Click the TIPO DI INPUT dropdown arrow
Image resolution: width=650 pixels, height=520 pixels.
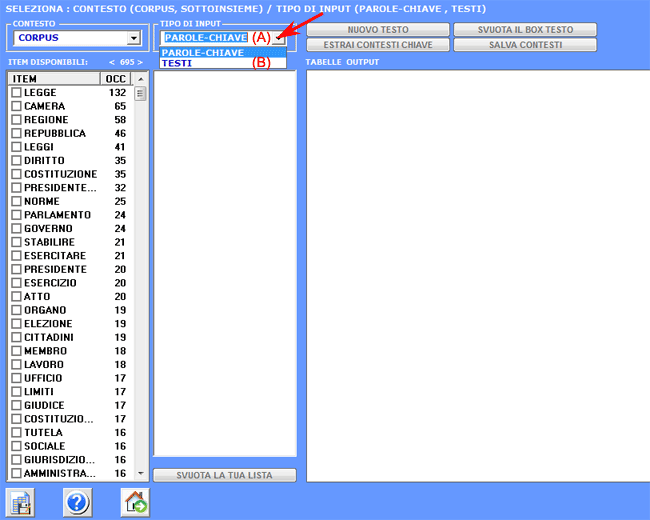click(x=279, y=39)
